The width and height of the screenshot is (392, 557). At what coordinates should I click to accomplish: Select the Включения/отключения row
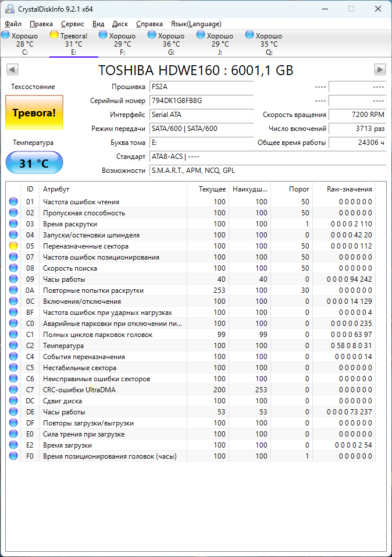pyautogui.click(x=191, y=301)
